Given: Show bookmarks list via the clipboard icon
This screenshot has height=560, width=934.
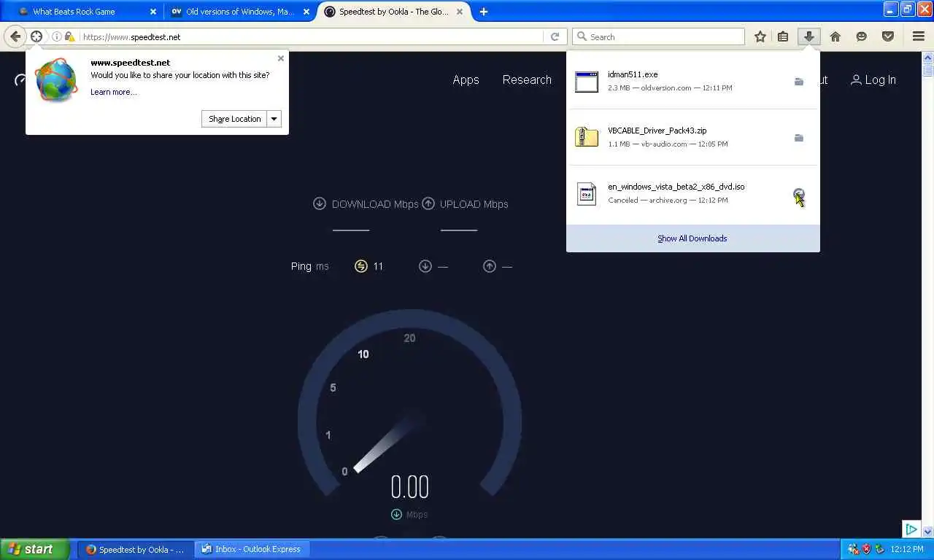Looking at the screenshot, I should 783,36.
